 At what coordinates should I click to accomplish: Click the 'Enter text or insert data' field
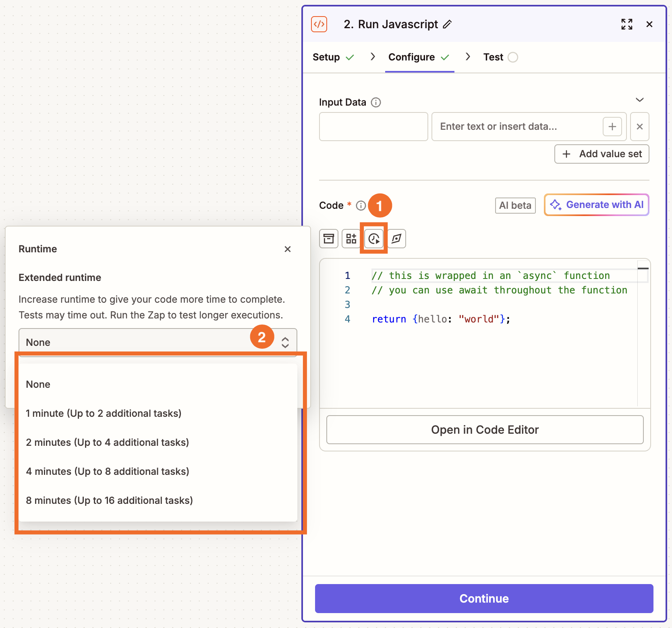coord(516,127)
